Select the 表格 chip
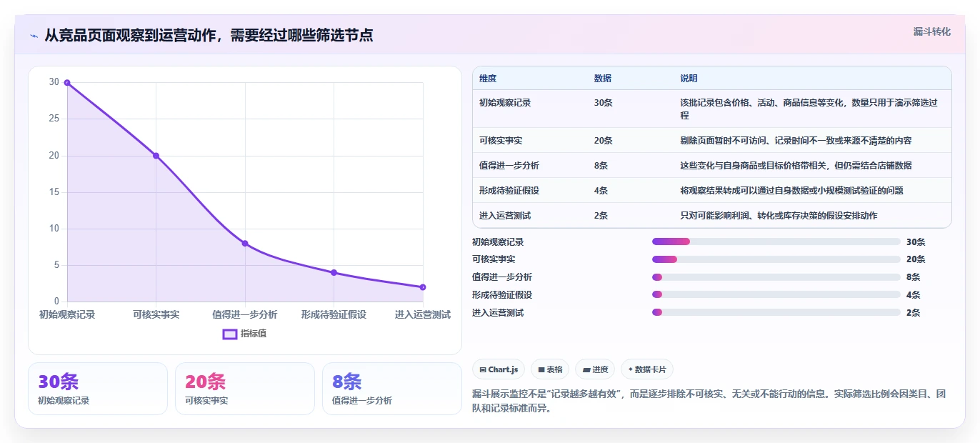Image resolution: width=980 pixels, height=443 pixels. pos(550,369)
